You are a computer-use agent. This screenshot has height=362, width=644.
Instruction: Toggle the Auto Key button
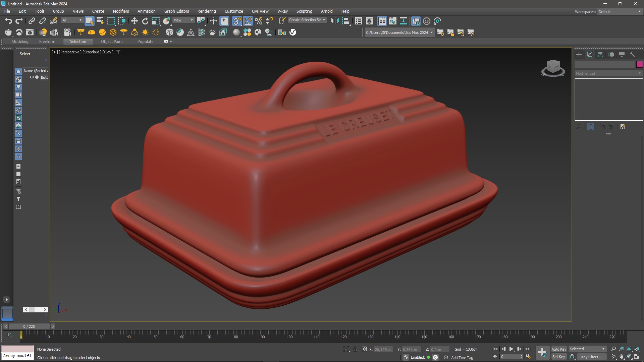(x=558, y=349)
